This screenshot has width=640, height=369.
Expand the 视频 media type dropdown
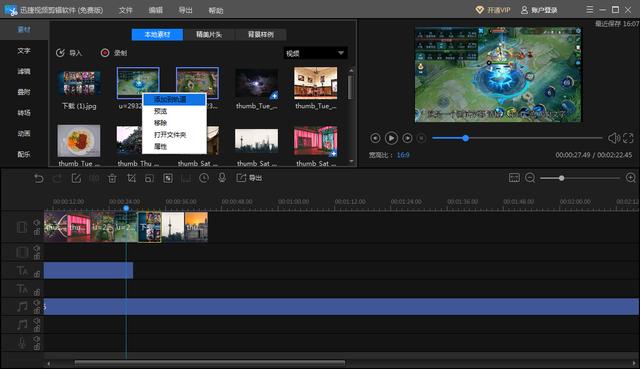click(316, 53)
